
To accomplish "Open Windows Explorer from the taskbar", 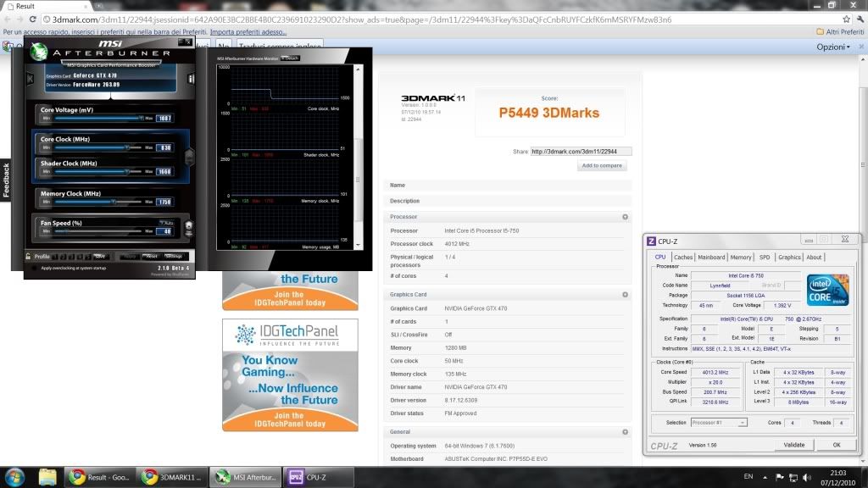I will click(x=47, y=476).
